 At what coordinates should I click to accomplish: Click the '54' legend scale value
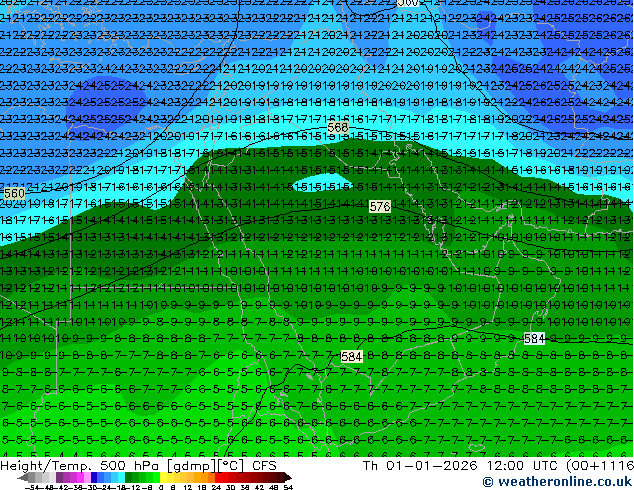pos(288,487)
